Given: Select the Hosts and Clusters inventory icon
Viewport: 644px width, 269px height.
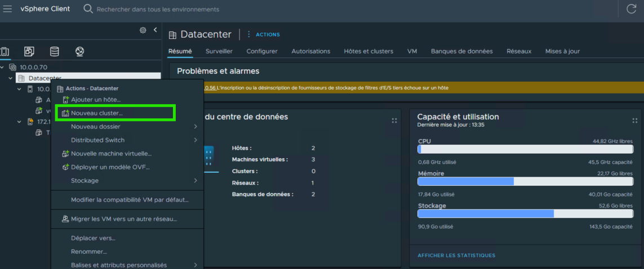Looking at the screenshot, I should tap(5, 52).
